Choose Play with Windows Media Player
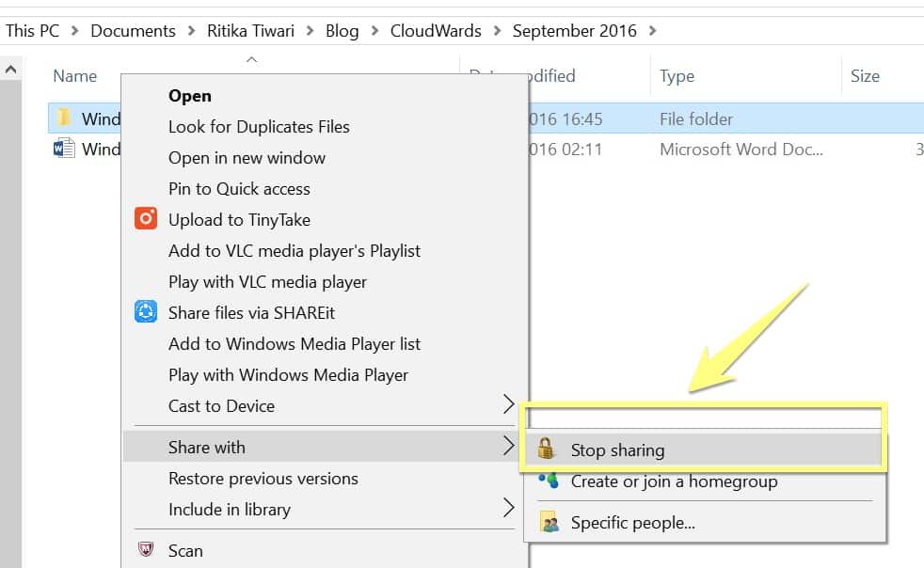 288,375
